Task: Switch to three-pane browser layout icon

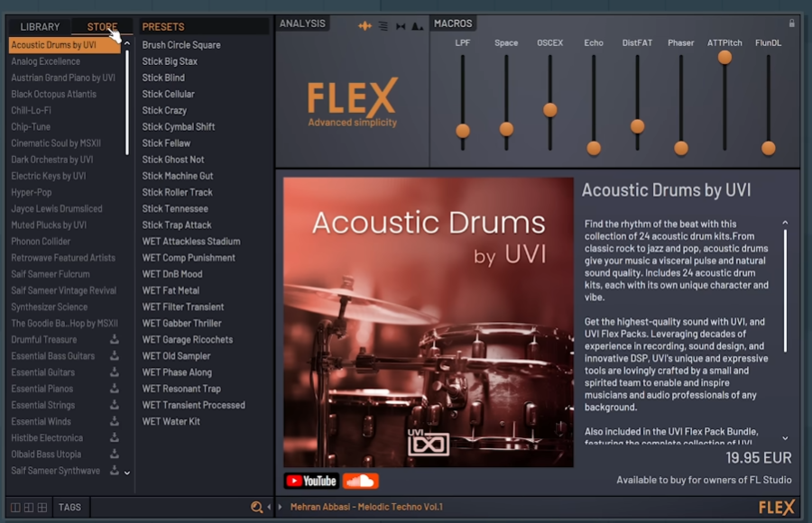Action: [29, 508]
